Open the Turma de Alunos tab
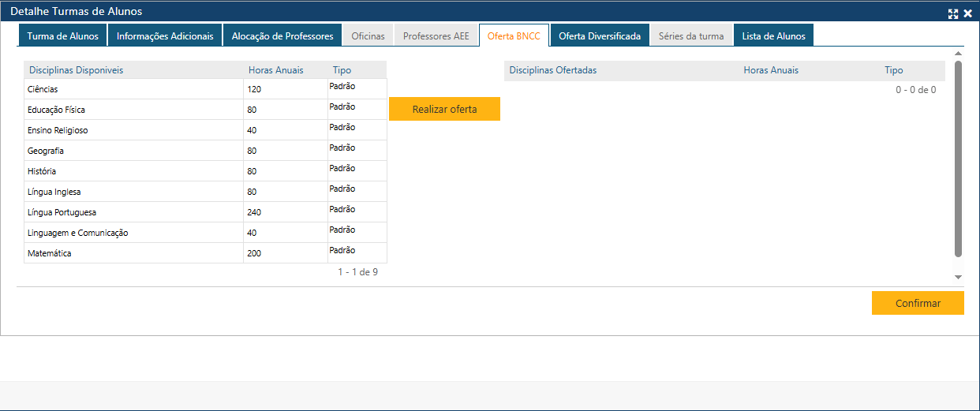980x411 pixels. click(x=63, y=36)
